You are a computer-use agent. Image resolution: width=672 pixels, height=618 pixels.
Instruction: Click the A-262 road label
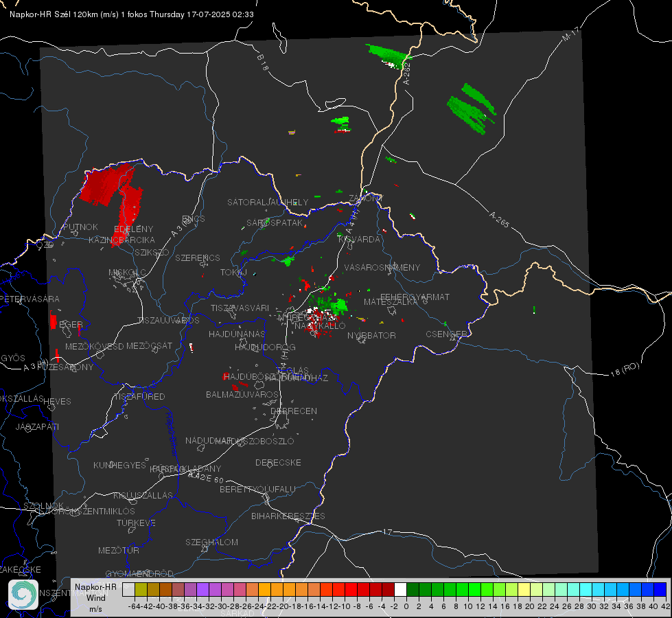(407, 73)
